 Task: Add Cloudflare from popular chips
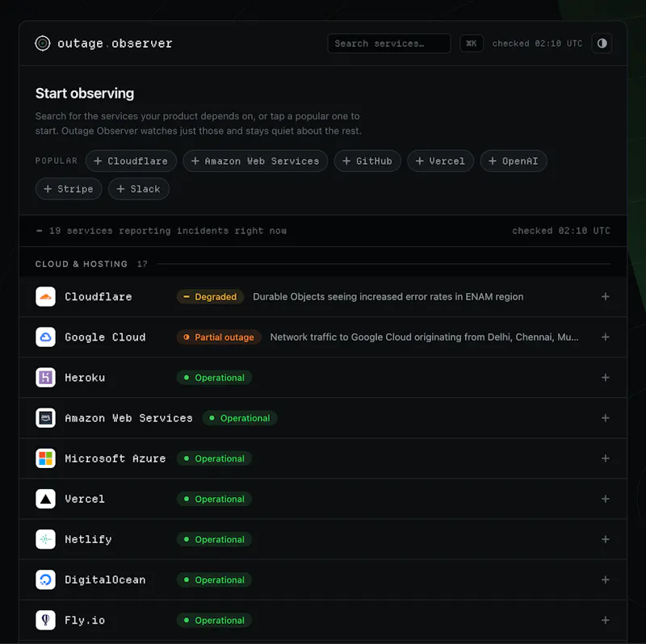pos(131,161)
